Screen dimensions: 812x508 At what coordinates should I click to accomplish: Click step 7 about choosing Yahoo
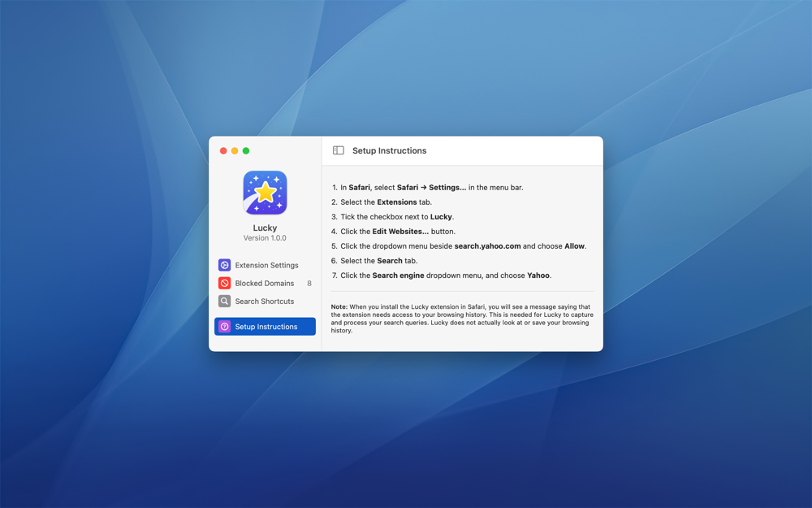[x=442, y=276]
